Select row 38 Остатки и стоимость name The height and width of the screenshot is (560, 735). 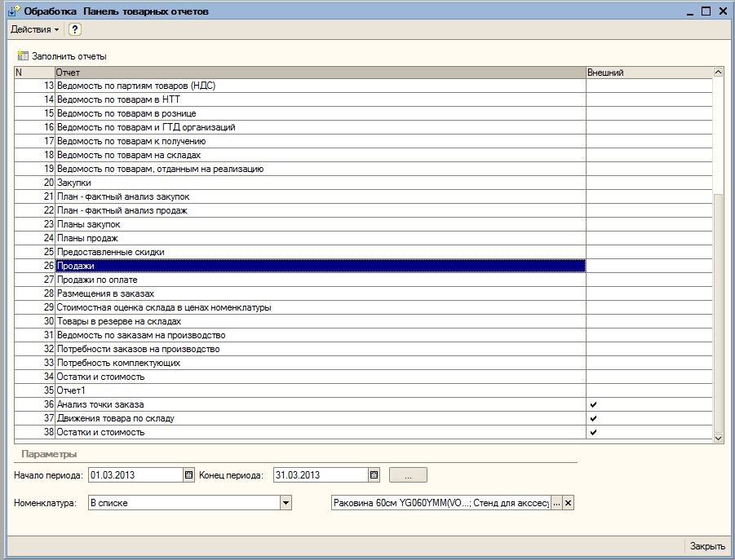[x=321, y=432]
